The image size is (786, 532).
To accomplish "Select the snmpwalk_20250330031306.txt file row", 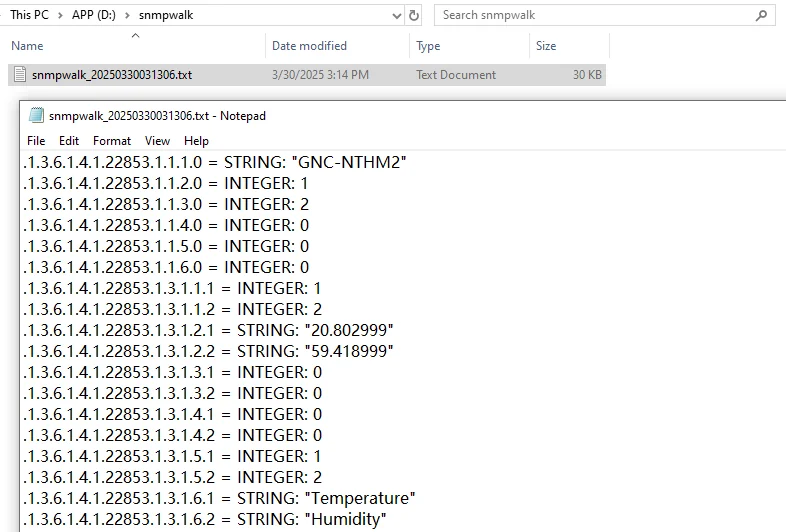I will [307, 75].
